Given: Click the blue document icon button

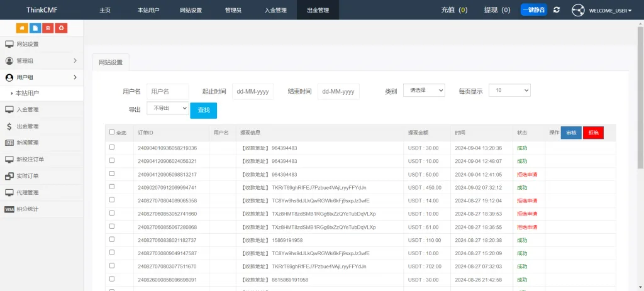Looking at the screenshot, I should tap(35, 28).
